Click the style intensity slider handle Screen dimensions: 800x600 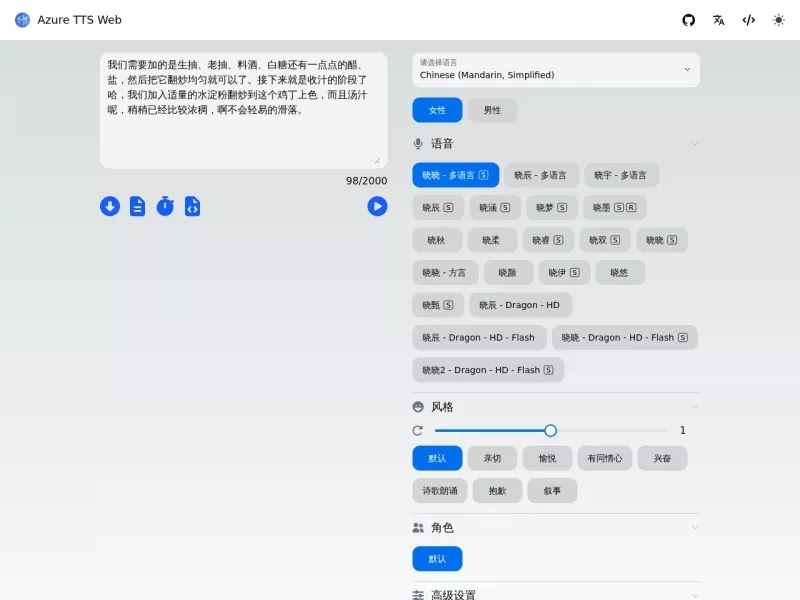[x=551, y=431]
